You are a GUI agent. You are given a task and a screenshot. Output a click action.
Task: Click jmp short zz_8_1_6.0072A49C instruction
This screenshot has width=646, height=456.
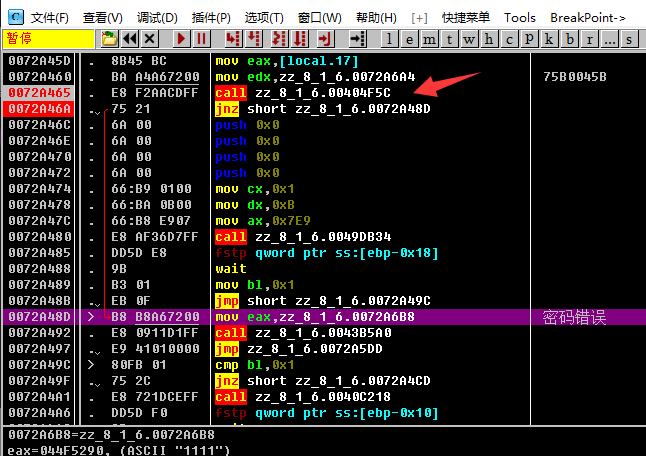tap(323, 301)
